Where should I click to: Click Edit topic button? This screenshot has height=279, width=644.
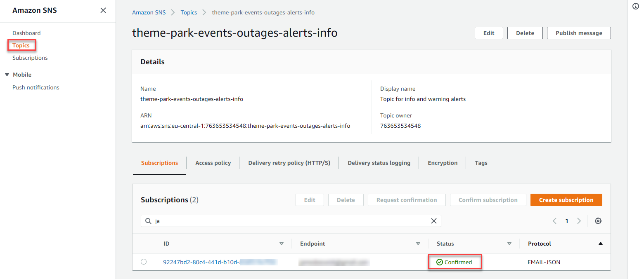[x=489, y=33]
